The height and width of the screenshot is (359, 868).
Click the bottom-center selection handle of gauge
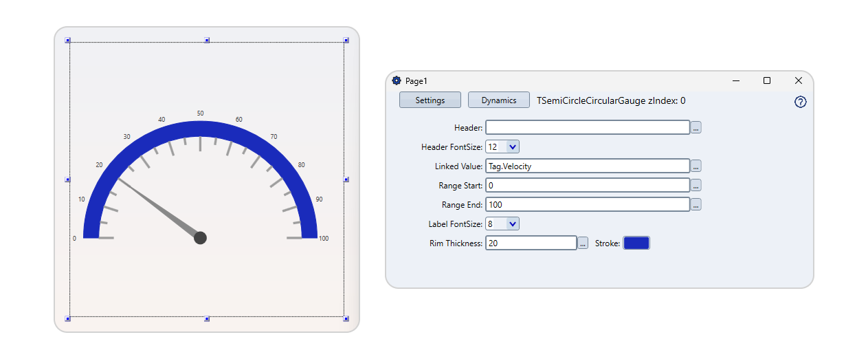207,318
